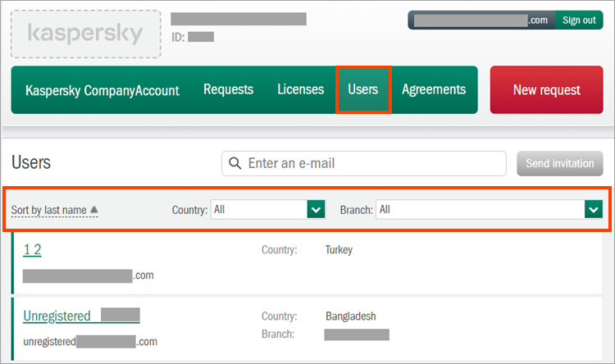Click the 'Bangladesh' country value
This screenshot has width=615, height=364.
(x=351, y=316)
